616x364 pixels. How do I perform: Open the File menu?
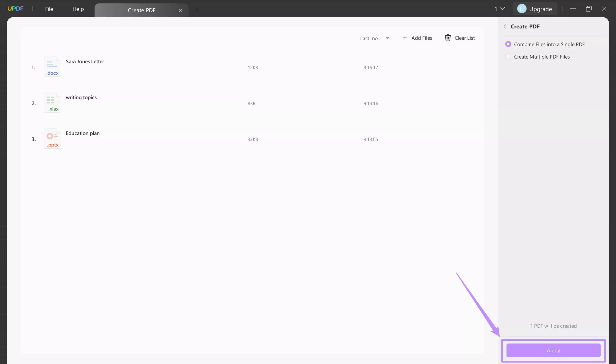coord(49,9)
